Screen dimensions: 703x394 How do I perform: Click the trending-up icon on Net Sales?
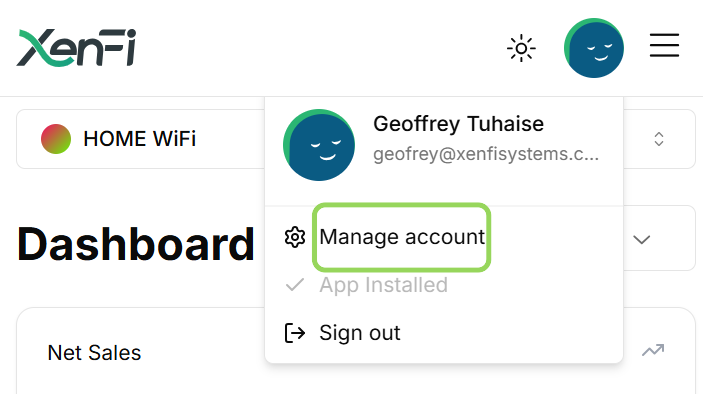click(x=653, y=350)
